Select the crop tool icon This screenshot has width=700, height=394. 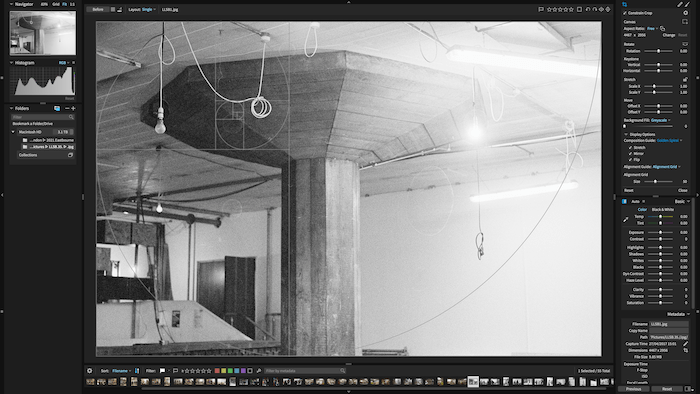(x=625, y=4)
